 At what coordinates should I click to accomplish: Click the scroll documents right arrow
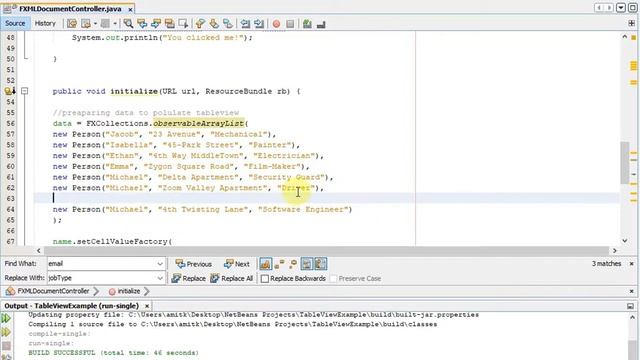pyautogui.click(x=609, y=8)
